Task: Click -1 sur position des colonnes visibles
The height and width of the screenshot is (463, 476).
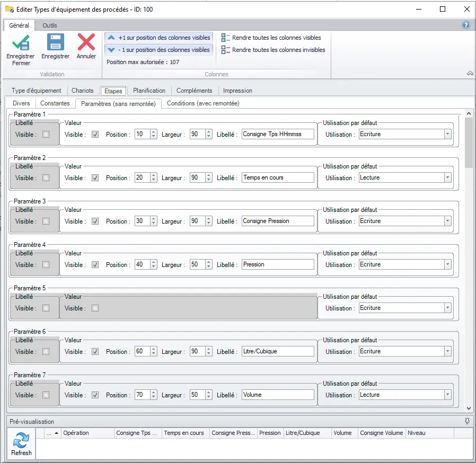Action: pyautogui.click(x=159, y=50)
